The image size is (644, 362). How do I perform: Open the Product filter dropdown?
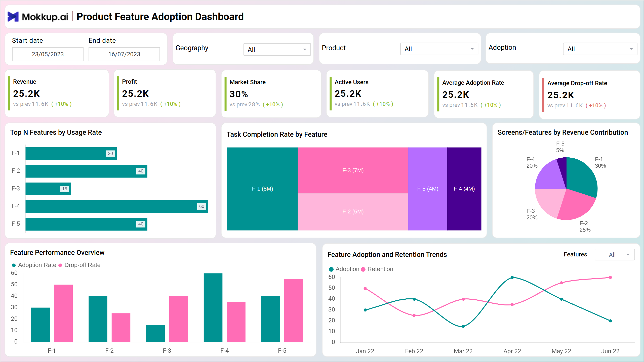pos(439,49)
